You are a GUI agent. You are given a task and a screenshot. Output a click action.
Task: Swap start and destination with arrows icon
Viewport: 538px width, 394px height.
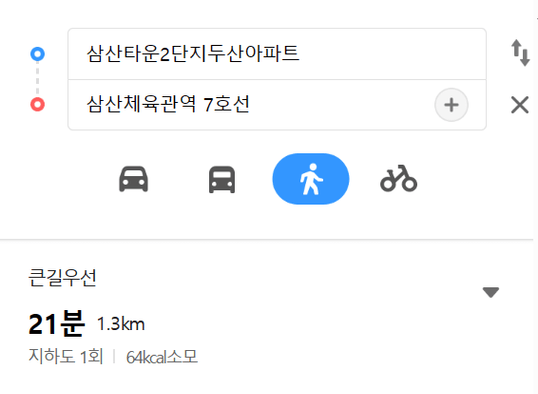[x=520, y=53]
